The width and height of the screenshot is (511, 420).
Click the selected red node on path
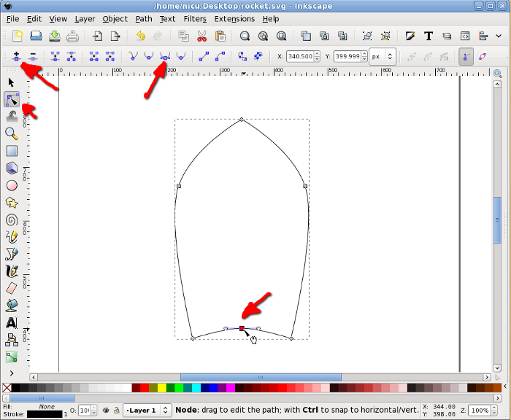point(242,329)
